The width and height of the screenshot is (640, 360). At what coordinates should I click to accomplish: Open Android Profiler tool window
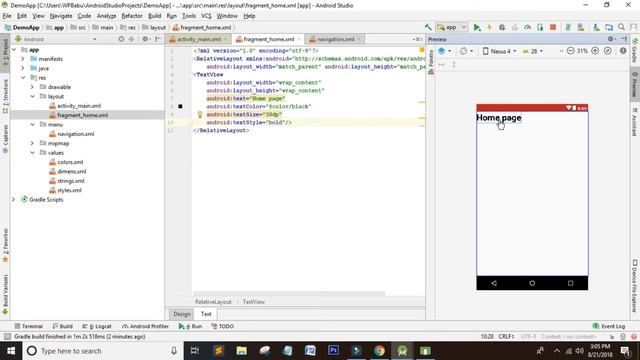pos(145,326)
